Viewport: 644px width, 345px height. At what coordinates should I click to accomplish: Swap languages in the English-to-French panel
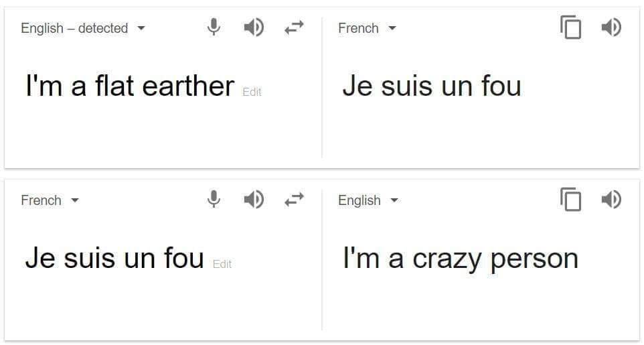(x=294, y=27)
